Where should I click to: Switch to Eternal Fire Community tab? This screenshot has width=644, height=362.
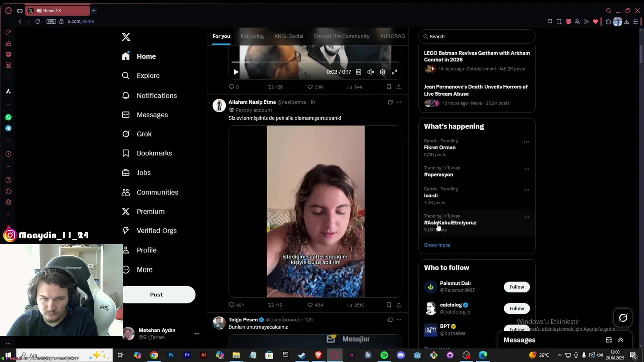point(342,36)
